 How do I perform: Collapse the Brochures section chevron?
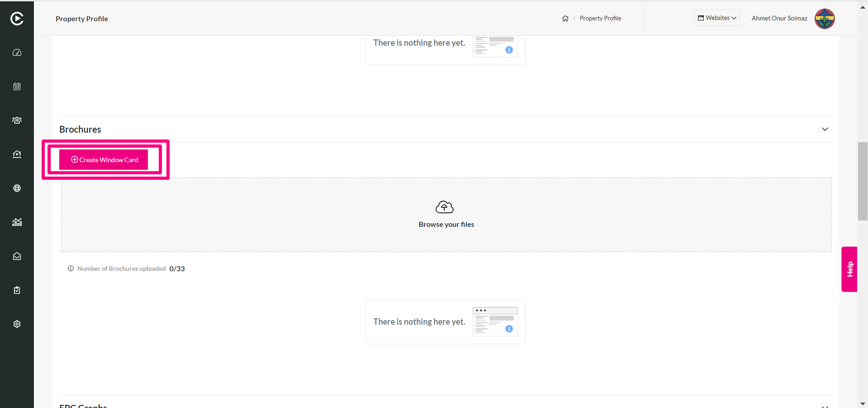pyautogui.click(x=825, y=129)
